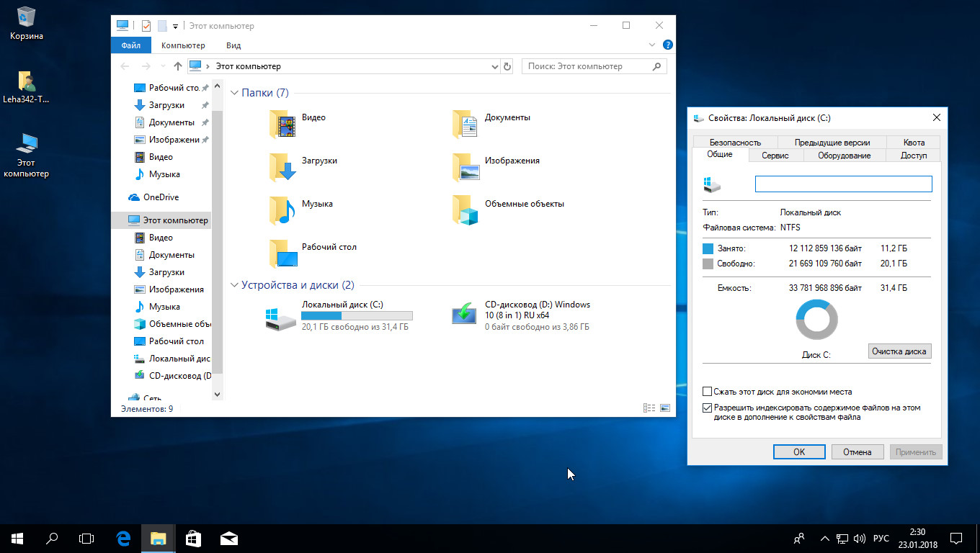The image size is (980, 553).
Task: Uncheck Разрешить индексировать содержимое файлов checkbox
Action: (x=708, y=408)
